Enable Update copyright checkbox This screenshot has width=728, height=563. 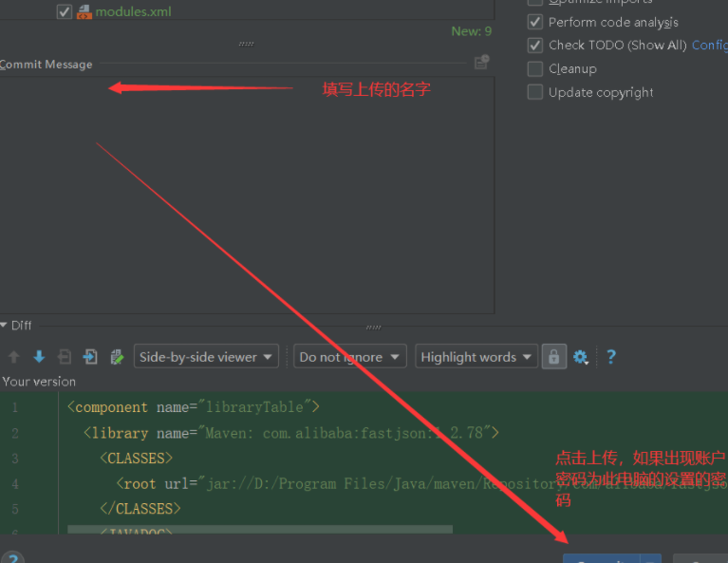[x=535, y=92]
